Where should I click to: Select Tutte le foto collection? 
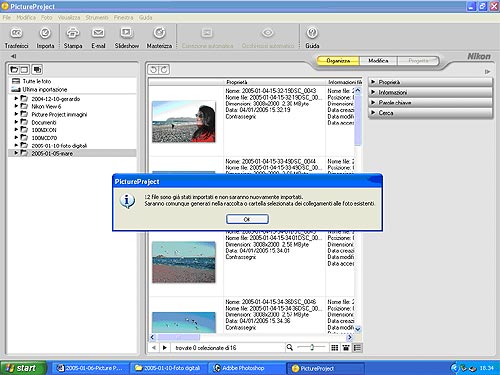click(x=37, y=81)
